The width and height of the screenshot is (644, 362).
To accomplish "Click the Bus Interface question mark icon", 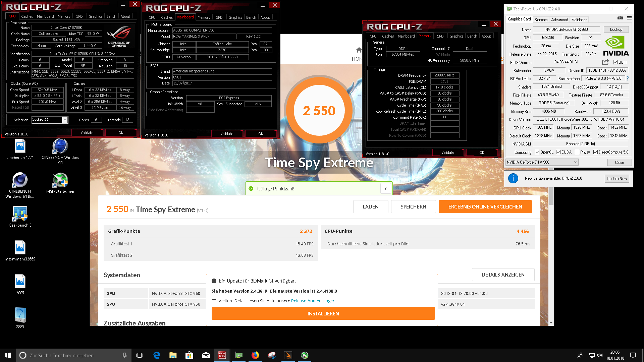I will 627,78.
